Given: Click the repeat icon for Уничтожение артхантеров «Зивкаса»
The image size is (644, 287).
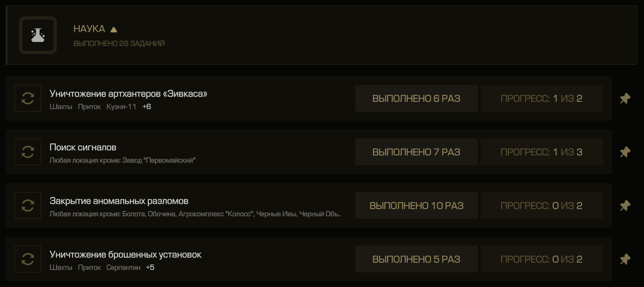Looking at the screenshot, I should click(x=28, y=98).
